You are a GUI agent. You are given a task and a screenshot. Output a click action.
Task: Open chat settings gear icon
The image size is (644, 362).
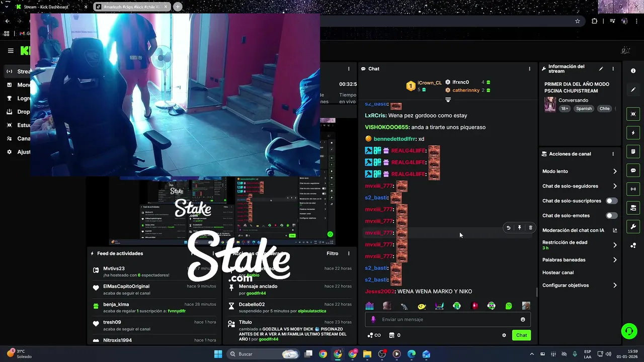tap(504, 335)
